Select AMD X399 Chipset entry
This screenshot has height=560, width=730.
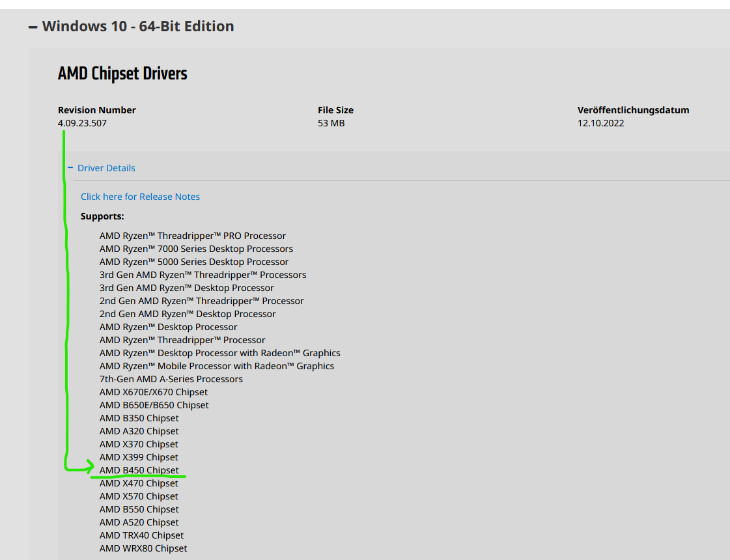click(139, 458)
